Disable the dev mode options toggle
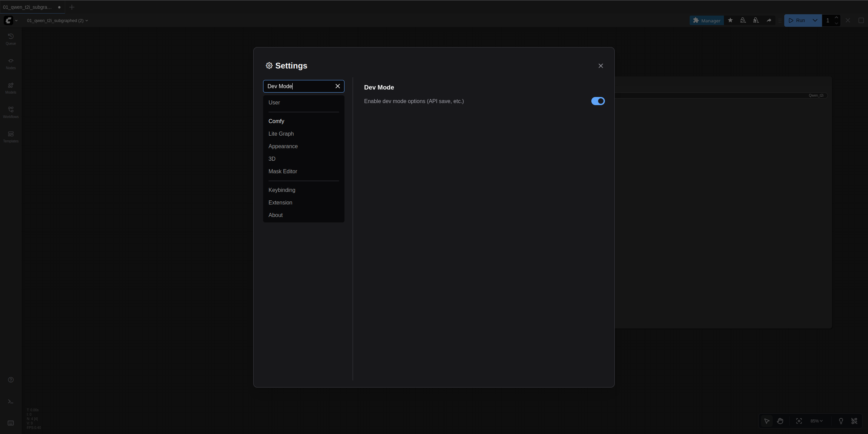 (597, 101)
